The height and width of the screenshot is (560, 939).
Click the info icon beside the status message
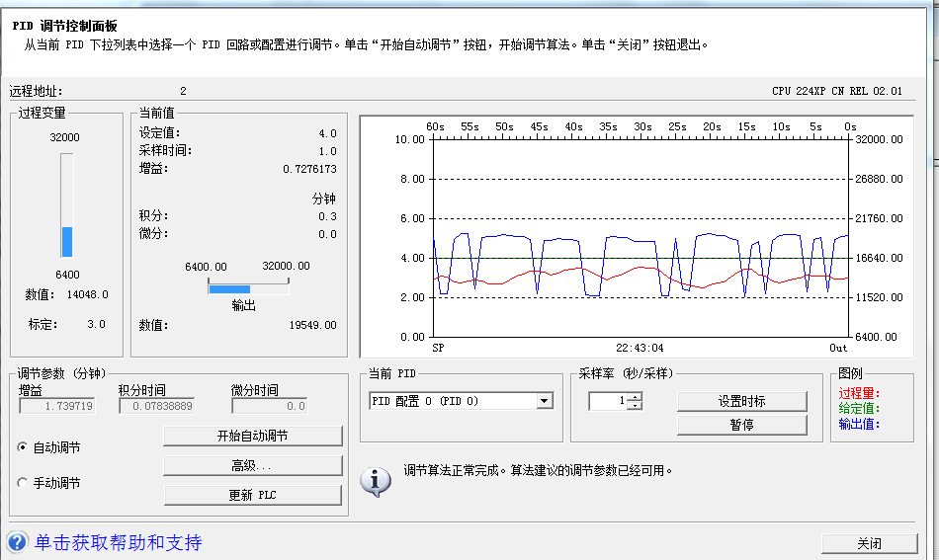click(375, 481)
